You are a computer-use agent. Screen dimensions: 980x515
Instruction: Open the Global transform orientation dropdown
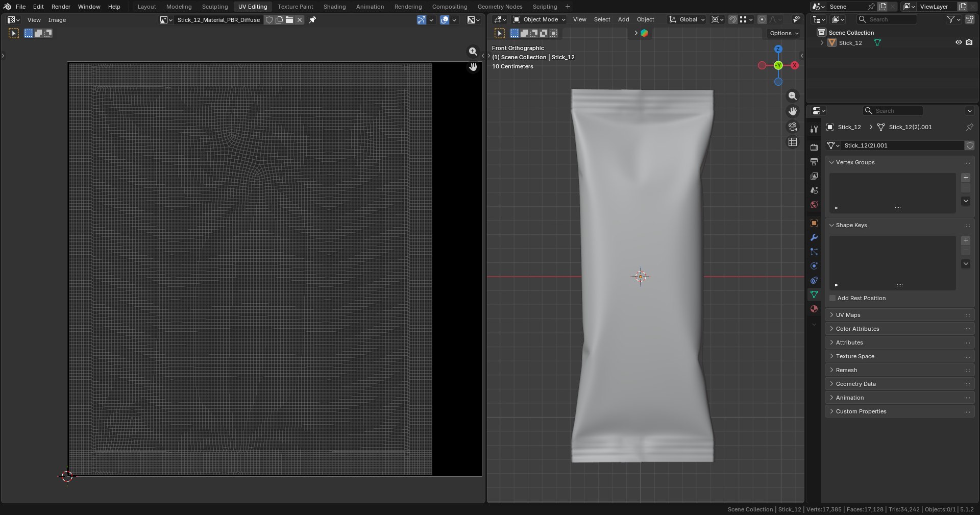pos(687,19)
